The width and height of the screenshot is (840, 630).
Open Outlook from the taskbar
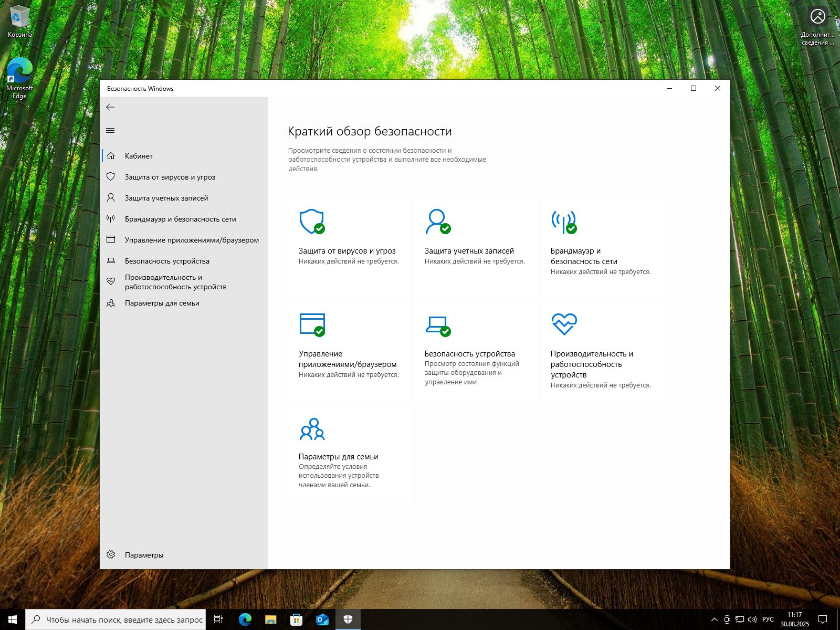(x=322, y=619)
